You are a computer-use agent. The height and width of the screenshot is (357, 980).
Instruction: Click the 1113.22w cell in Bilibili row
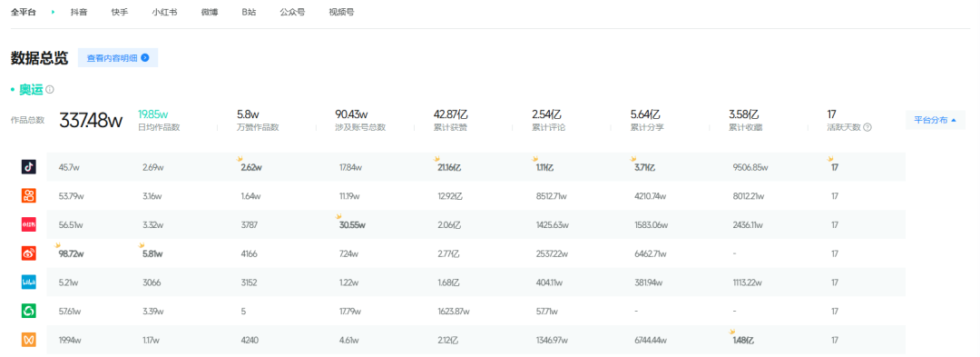click(x=748, y=283)
